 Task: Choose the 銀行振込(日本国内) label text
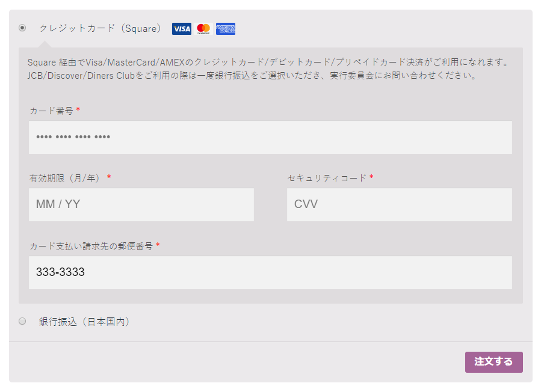84,322
